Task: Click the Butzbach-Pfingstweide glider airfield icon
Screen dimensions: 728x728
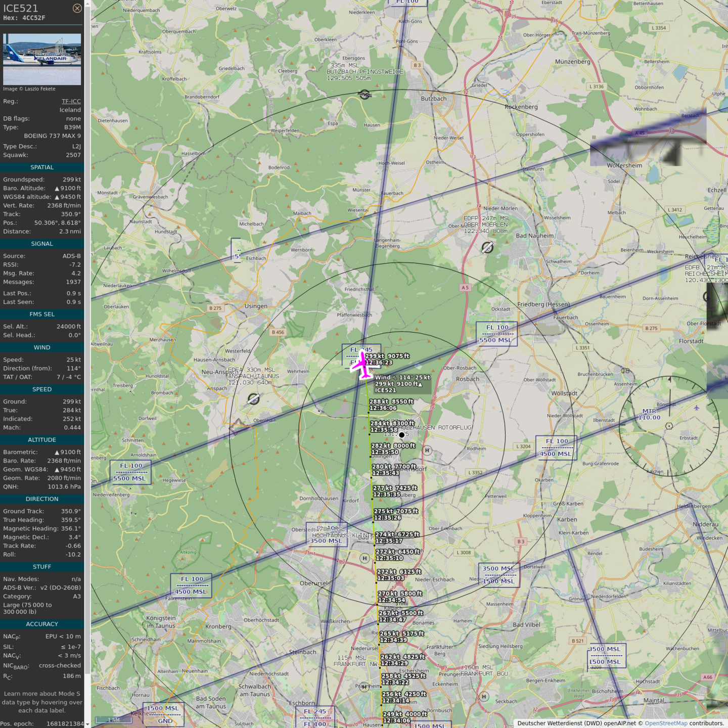Action: click(x=365, y=95)
